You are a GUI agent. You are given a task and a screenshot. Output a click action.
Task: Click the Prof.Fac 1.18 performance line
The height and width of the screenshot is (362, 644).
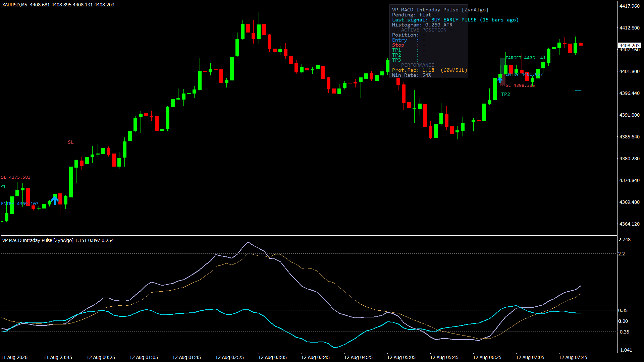[429, 70]
